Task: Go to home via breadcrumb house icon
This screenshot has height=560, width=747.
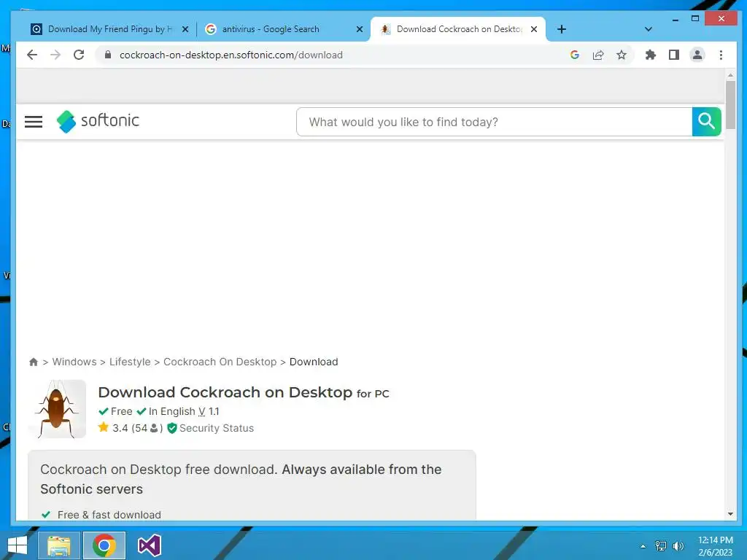Action: [34, 362]
